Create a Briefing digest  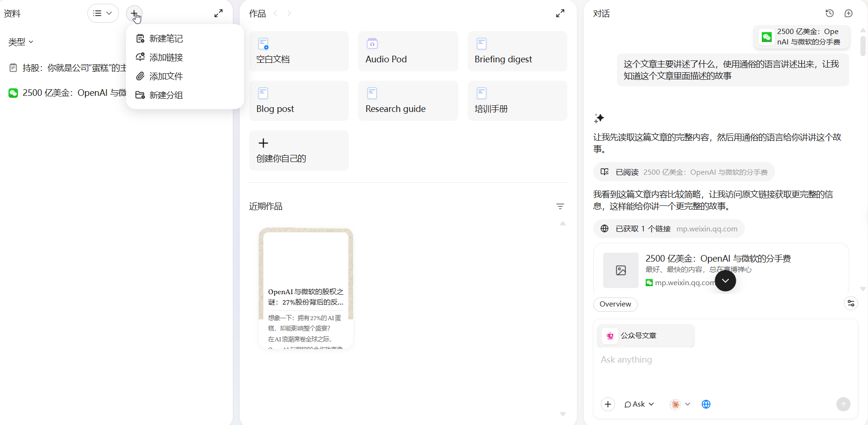click(517, 51)
